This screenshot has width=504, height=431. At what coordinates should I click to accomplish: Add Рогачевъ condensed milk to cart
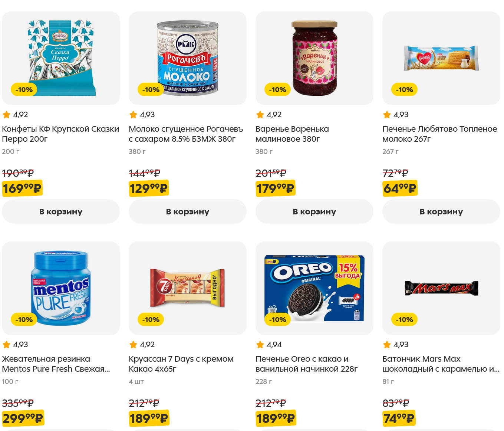pos(188,212)
